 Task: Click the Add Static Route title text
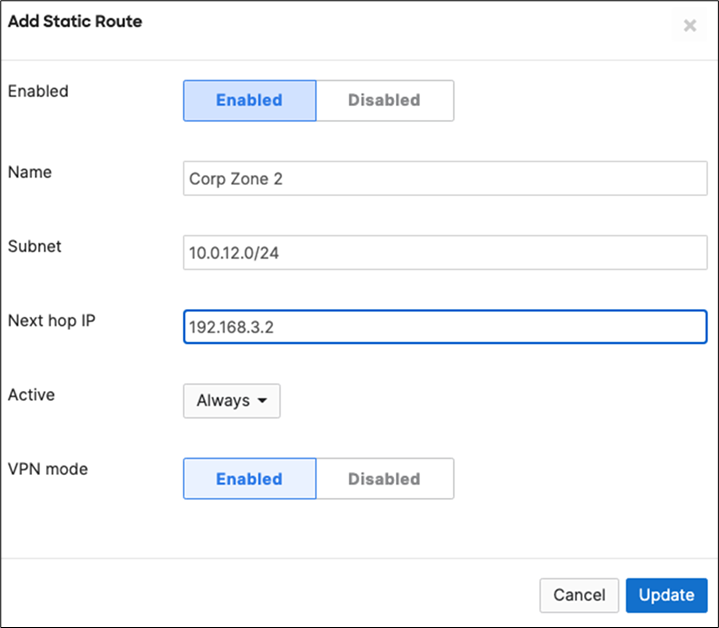(x=75, y=22)
